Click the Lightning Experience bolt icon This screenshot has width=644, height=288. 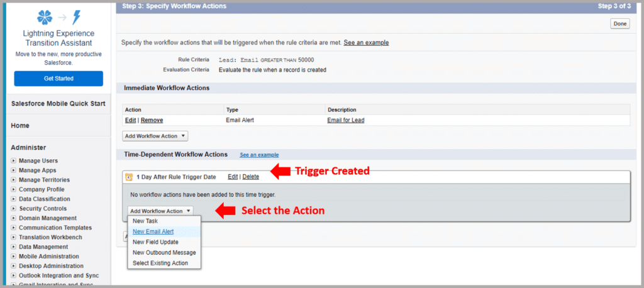pos(76,17)
